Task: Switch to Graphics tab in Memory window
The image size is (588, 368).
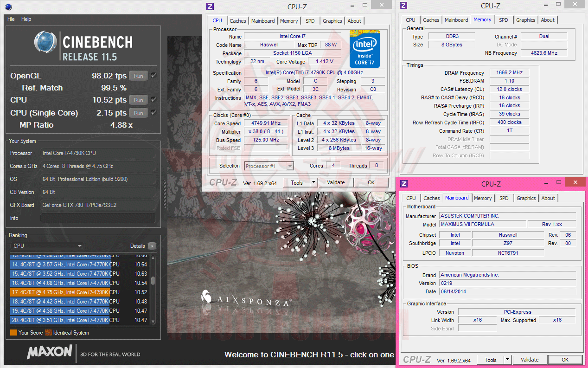Action: (x=526, y=20)
